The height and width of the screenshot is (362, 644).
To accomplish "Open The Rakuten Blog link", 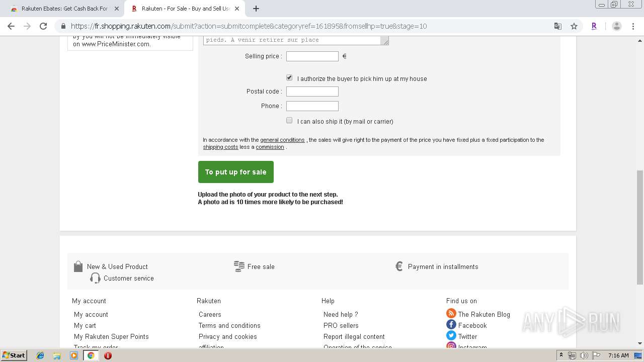I will [x=484, y=314].
